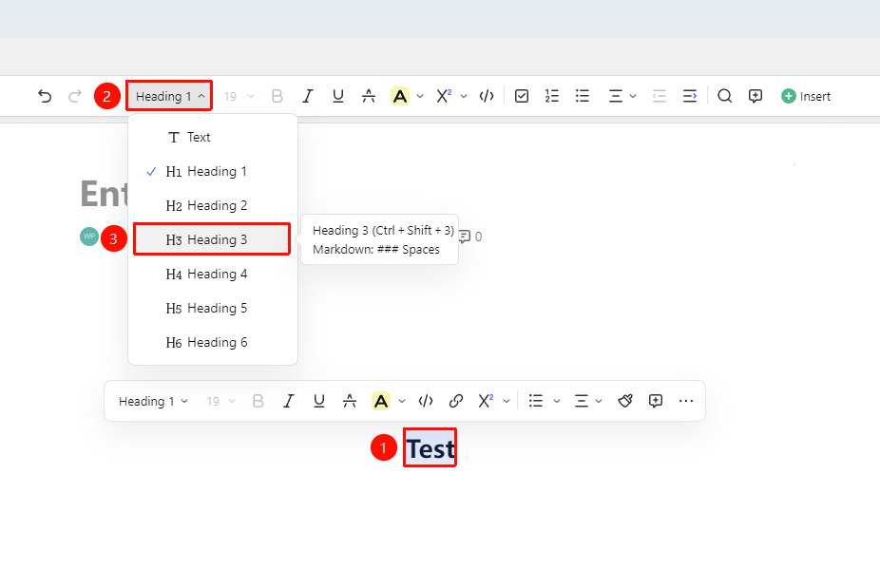The image size is (880, 588).
Task: Open search with the magnifier icon
Action: 724,97
